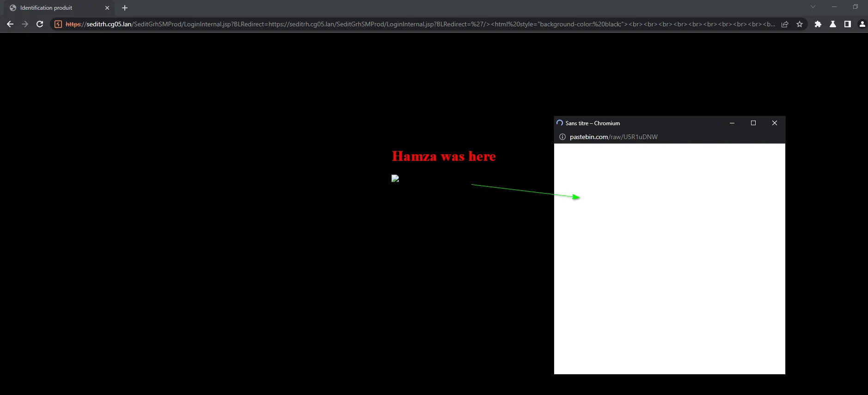Maximize the Sans titre Chromium popup
This screenshot has width=868, height=395.
[x=753, y=123]
